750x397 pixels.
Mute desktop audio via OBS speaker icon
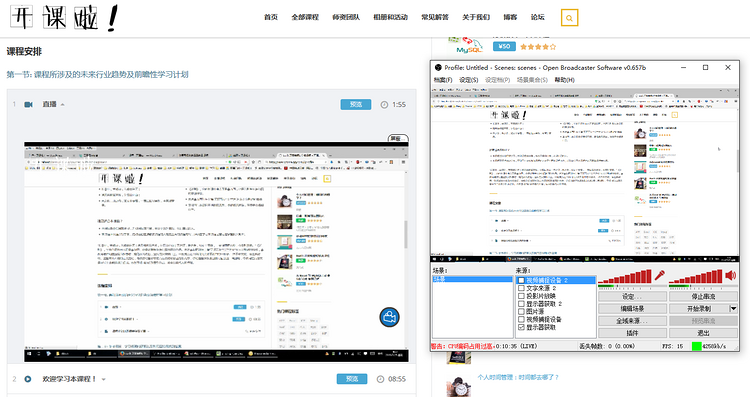(730, 275)
